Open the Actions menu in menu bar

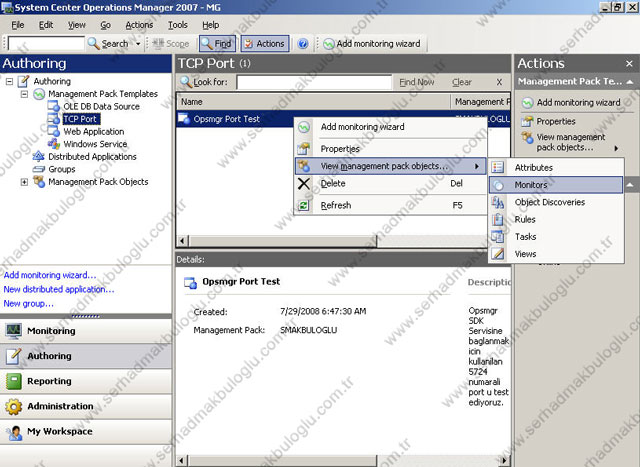(x=139, y=25)
